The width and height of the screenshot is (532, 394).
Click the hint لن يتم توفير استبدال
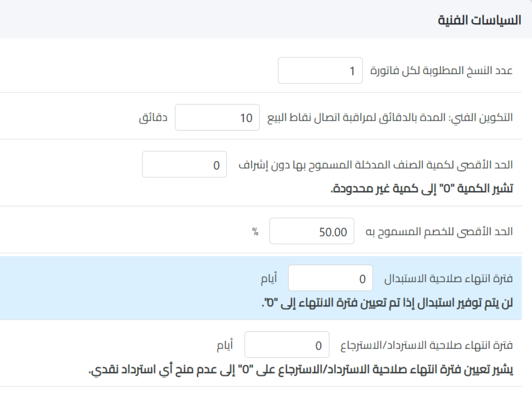pos(387,303)
